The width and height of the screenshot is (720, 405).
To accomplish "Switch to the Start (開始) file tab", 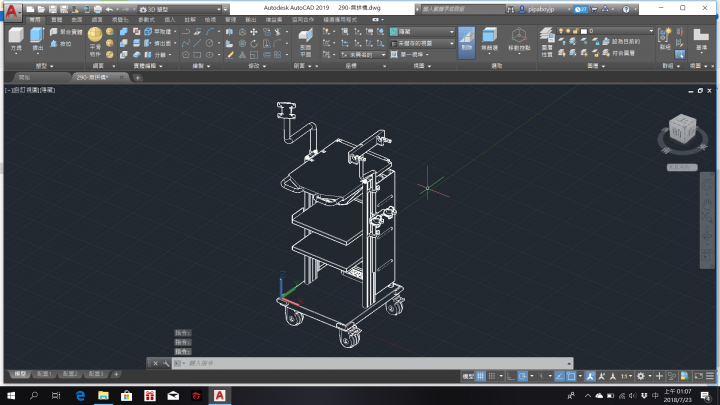I will [x=24, y=78].
